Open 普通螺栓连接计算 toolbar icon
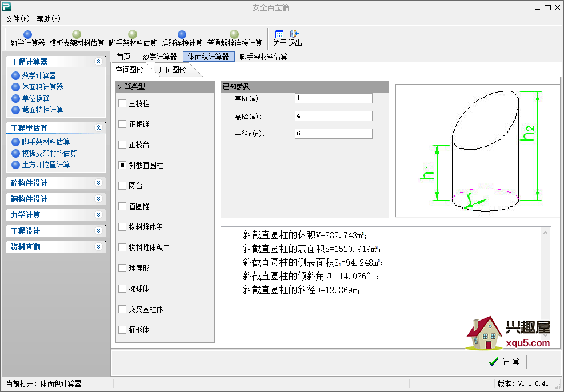The height and width of the screenshot is (392, 564). coord(234,39)
